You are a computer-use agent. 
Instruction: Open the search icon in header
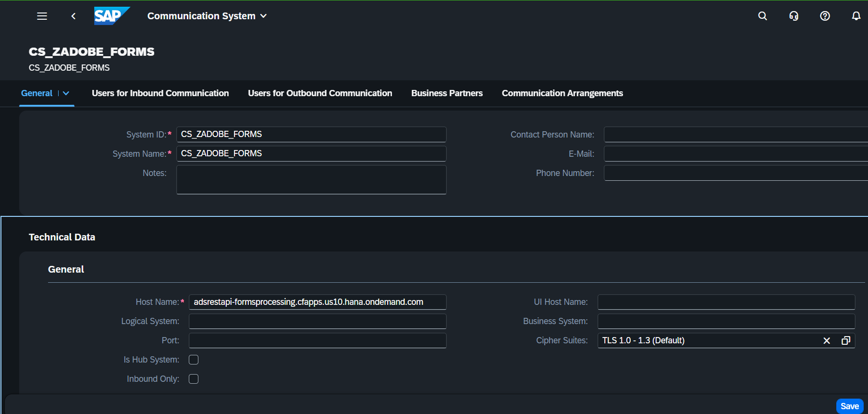point(762,16)
